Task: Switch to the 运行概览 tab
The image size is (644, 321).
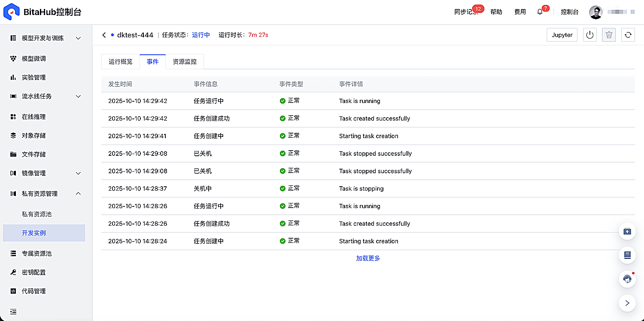Action: coord(121,62)
